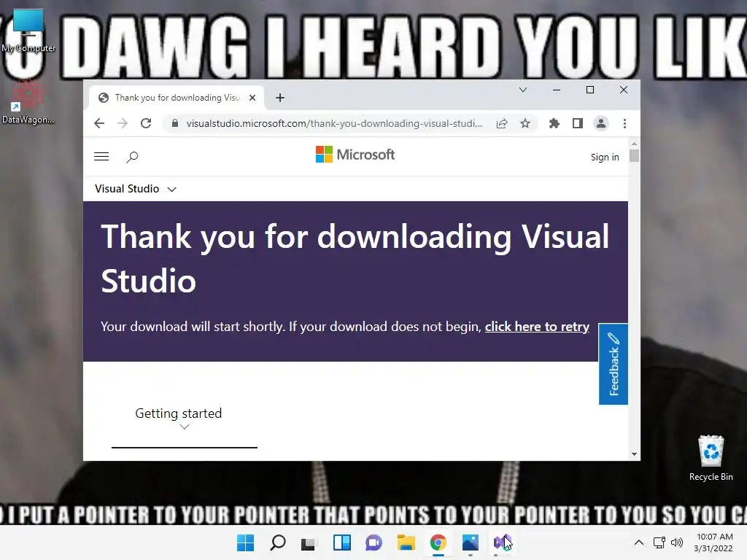Select the Thank you for downloading tab

point(177,98)
